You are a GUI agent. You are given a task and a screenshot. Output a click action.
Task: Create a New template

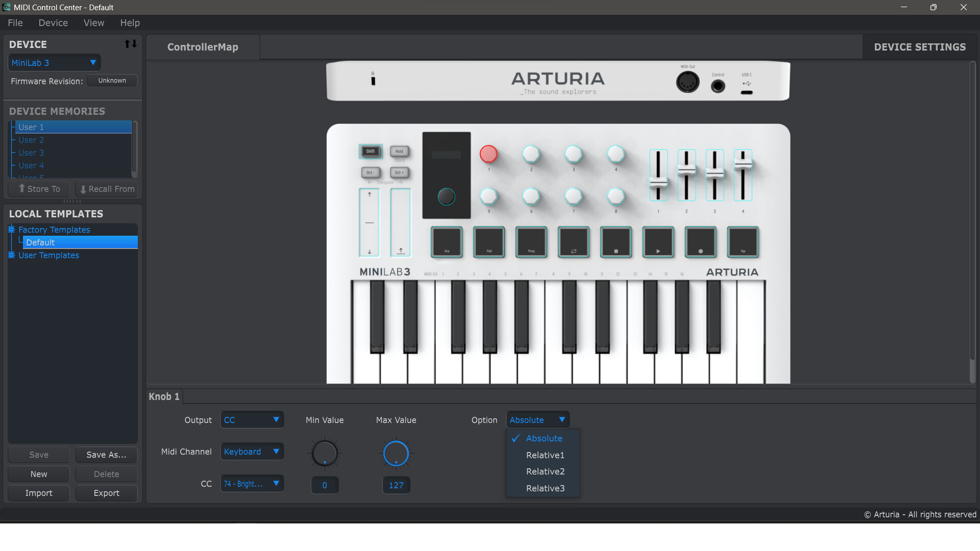point(39,474)
